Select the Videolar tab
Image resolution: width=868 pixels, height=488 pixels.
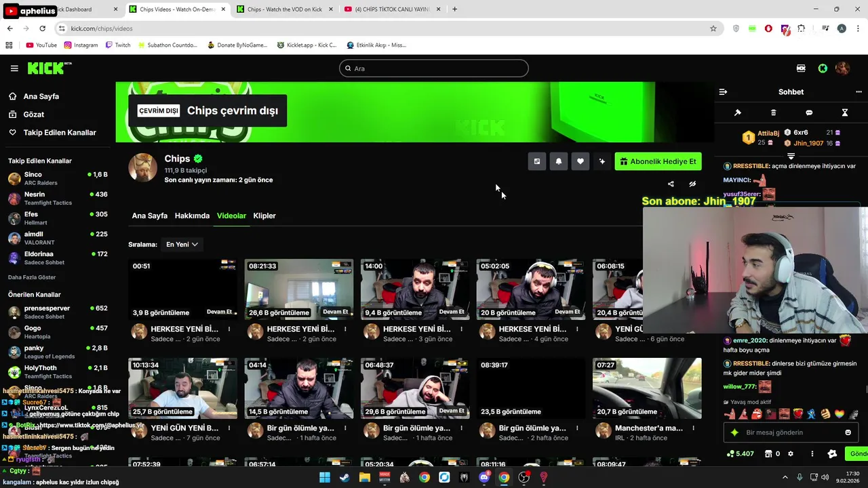tap(231, 216)
